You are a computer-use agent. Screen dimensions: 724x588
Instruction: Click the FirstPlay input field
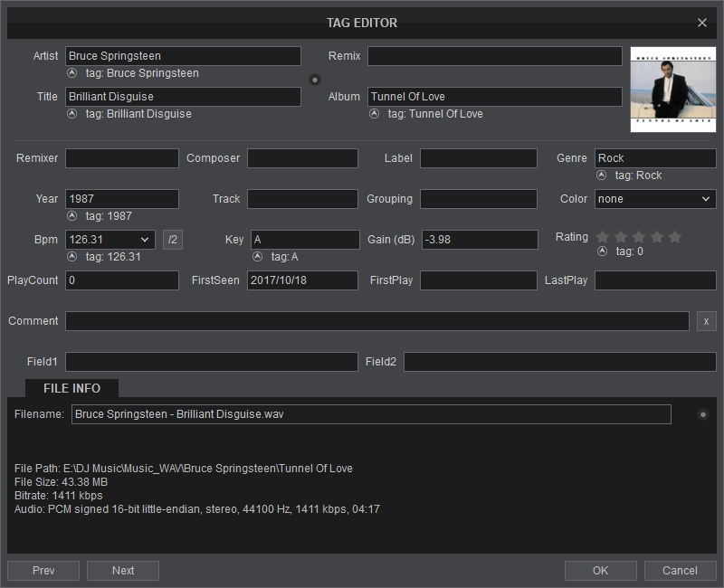pos(479,280)
